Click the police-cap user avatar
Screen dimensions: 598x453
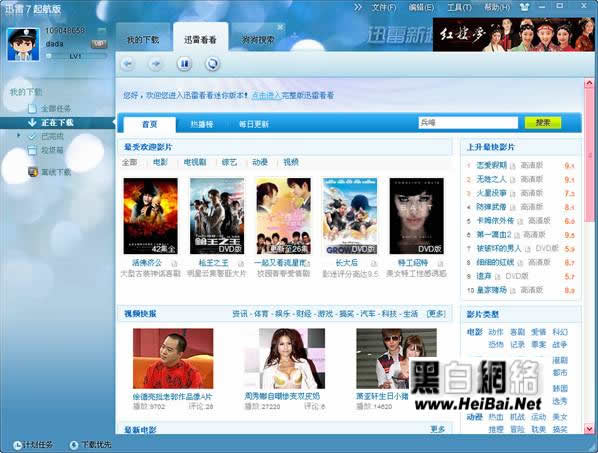23,44
